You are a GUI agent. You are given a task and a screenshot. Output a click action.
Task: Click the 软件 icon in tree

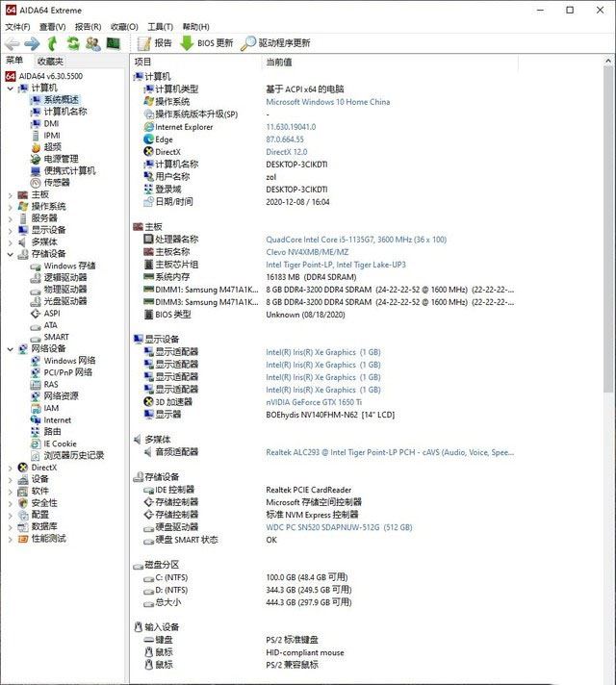click(x=23, y=491)
